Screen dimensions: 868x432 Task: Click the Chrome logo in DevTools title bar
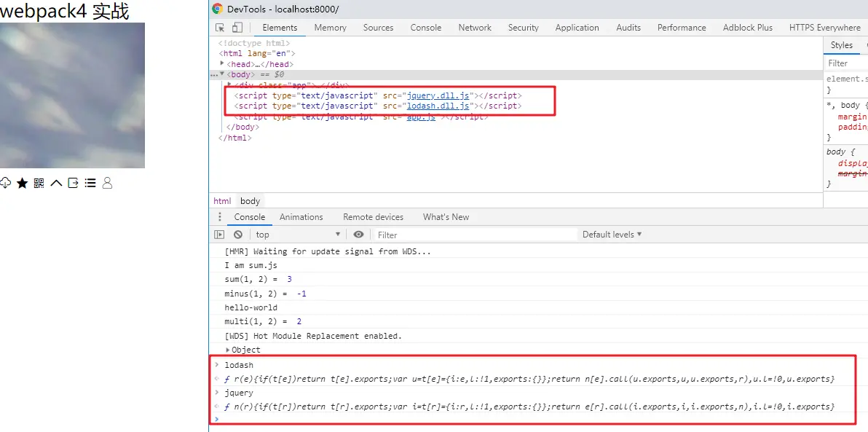pos(218,9)
